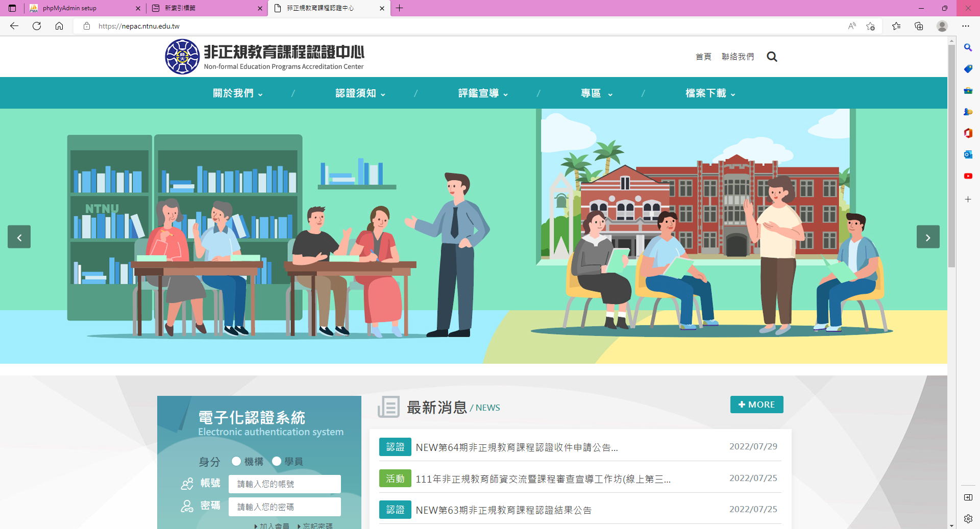Open sidebar settings gear
This screenshot has width=980, height=529.
[968, 519]
